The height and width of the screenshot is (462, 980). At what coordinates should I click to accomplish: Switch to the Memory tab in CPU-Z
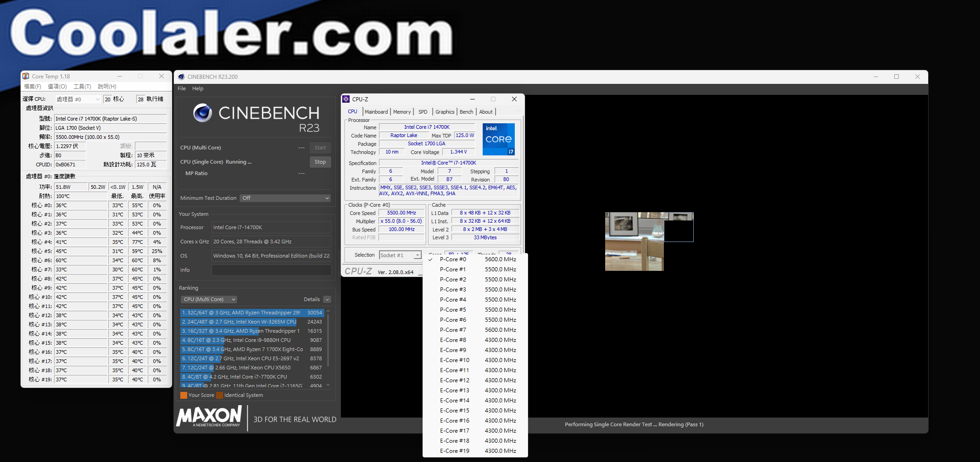tap(402, 112)
